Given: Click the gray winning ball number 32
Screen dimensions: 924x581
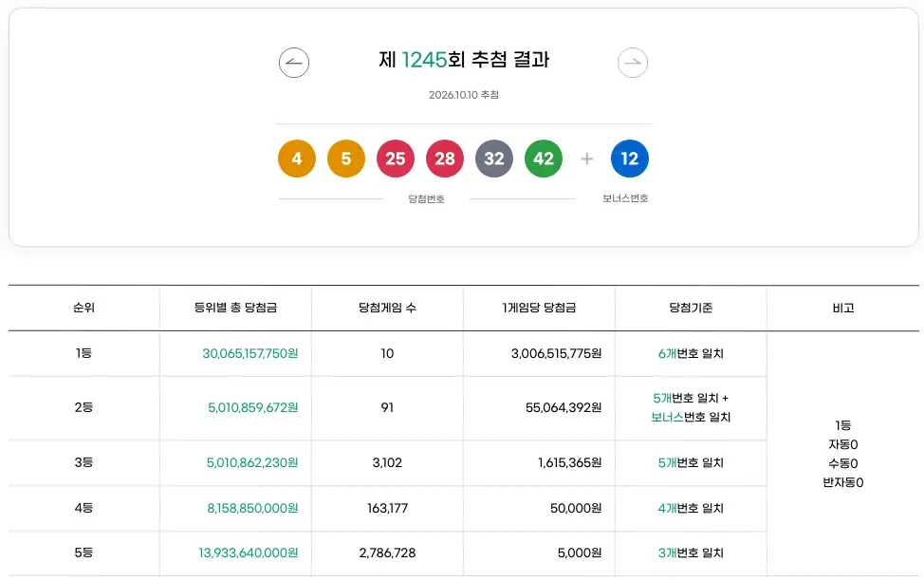Looking at the screenshot, I should 494,159.
